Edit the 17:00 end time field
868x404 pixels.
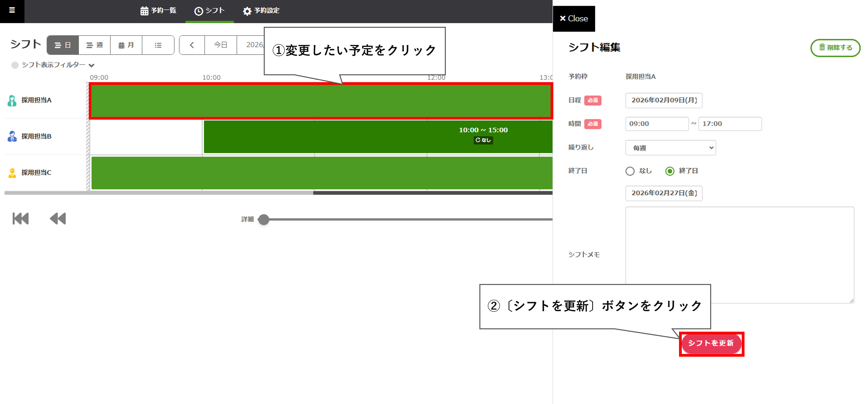pyautogui.click(x=730, y=124)
